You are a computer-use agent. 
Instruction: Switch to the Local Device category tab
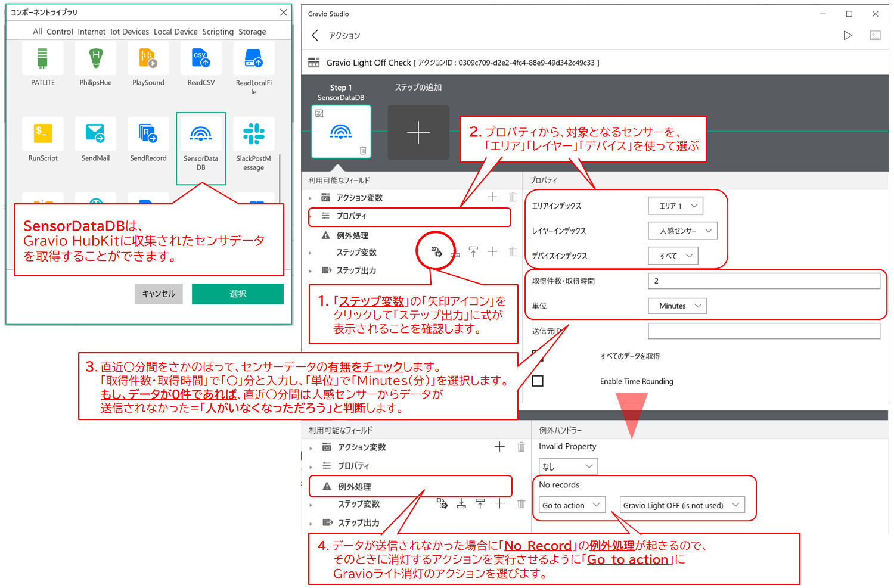tap(175, 32)
